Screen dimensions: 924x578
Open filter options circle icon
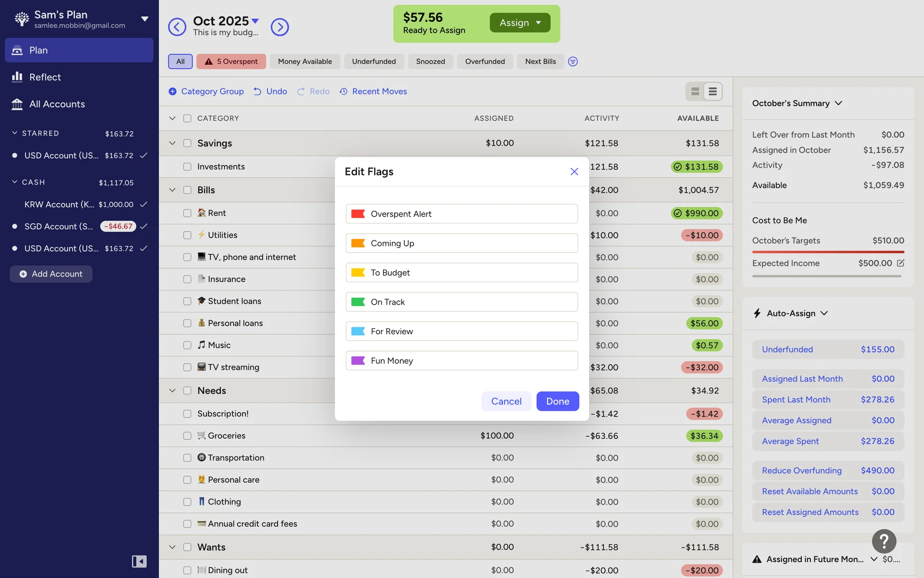pyautogui.click(x=573, y=61)
